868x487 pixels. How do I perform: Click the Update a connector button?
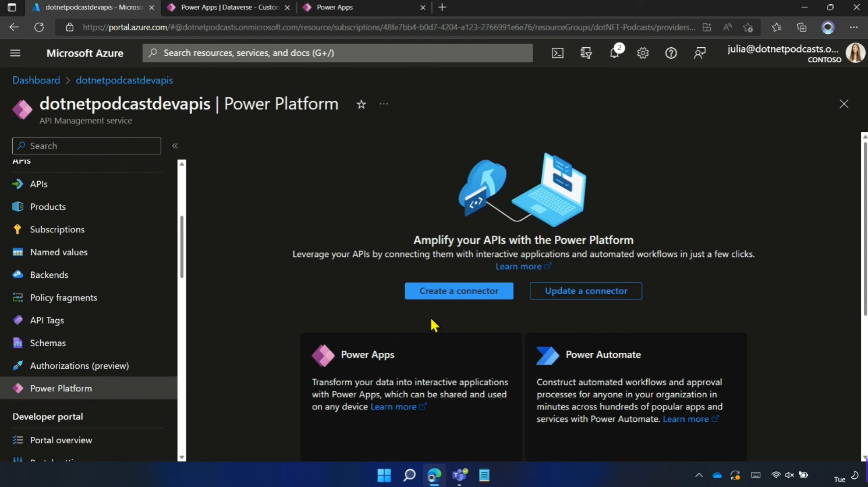pyautogui.click(x=586, y=291)
